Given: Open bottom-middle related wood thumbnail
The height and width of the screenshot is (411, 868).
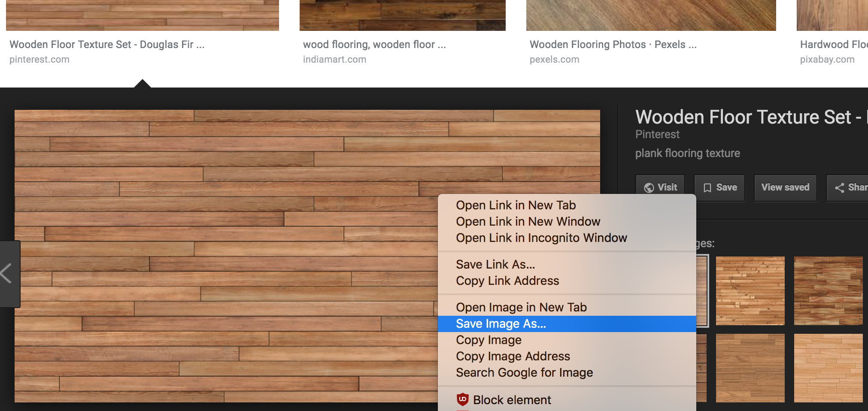Looking at the screenshot, I should (750, 368).
